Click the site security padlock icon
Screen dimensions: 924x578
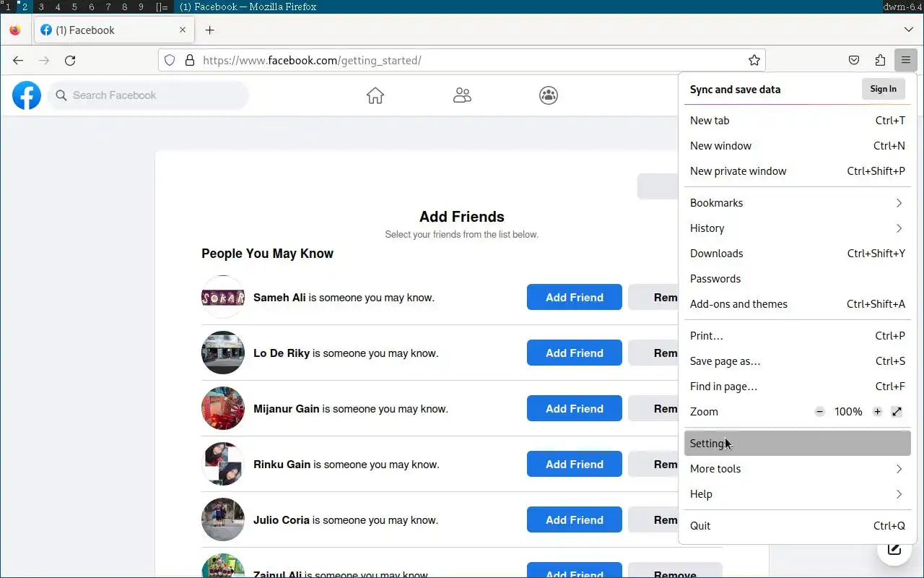(189, 61)
